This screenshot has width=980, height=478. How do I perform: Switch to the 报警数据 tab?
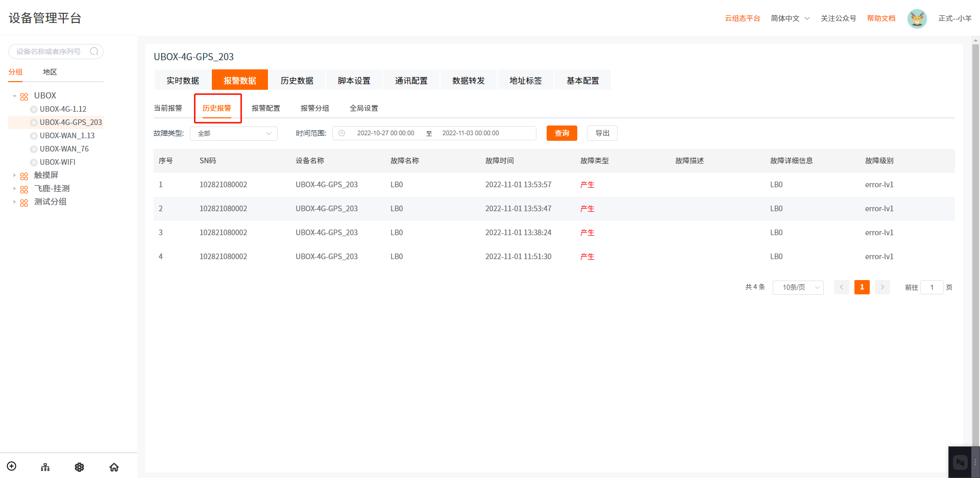coord(240,80)
